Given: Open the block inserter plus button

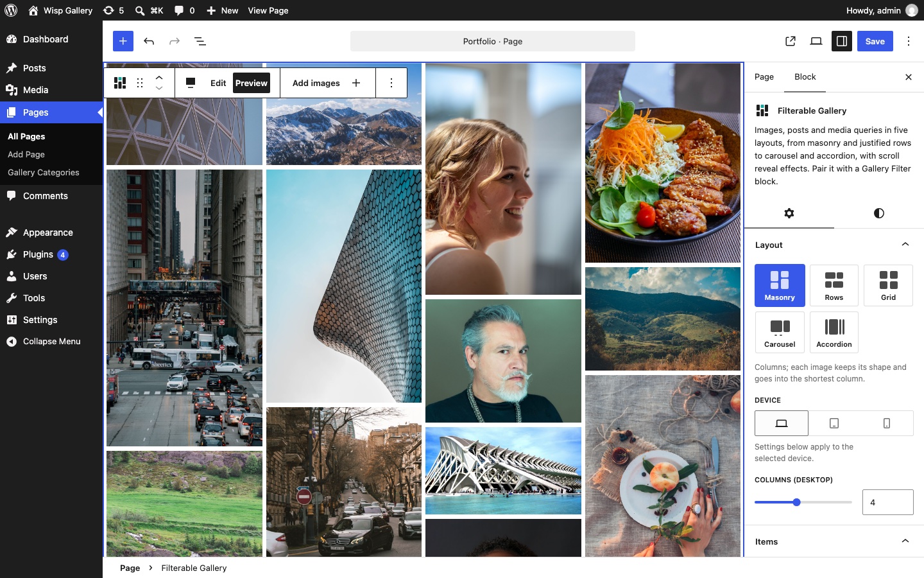Looking at the screenshot, I should point(123,41).
